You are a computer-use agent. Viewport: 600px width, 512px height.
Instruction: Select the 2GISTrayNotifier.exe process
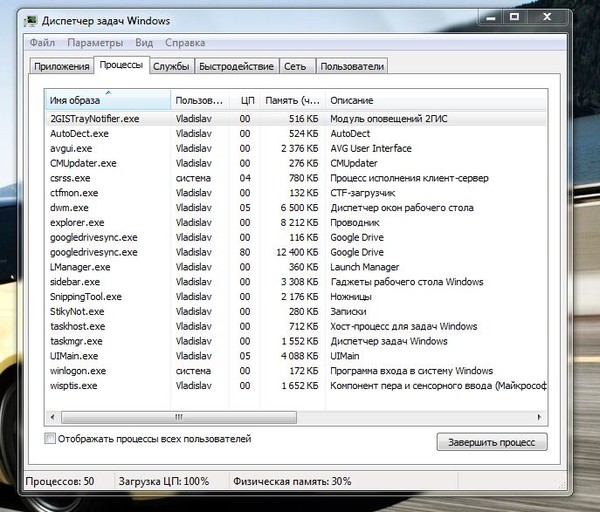(296, 119)
